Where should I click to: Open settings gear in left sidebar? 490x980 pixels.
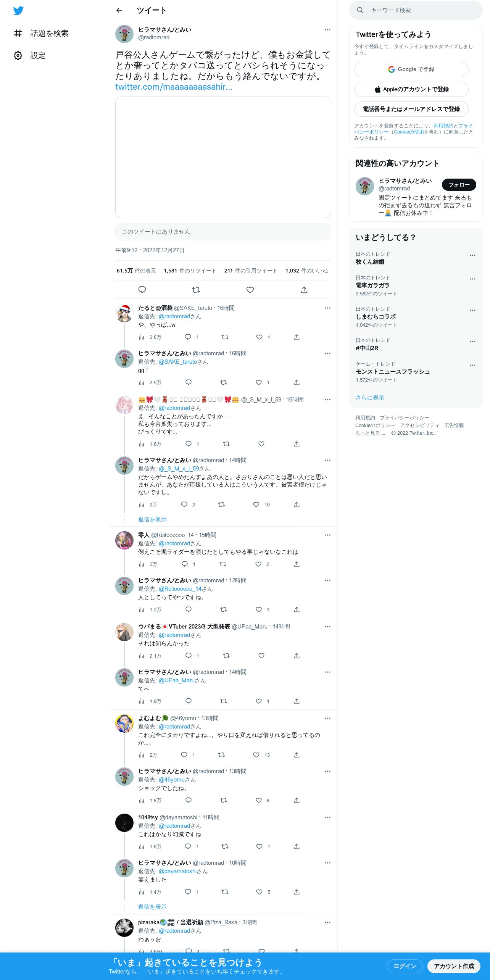click(18, 55)
